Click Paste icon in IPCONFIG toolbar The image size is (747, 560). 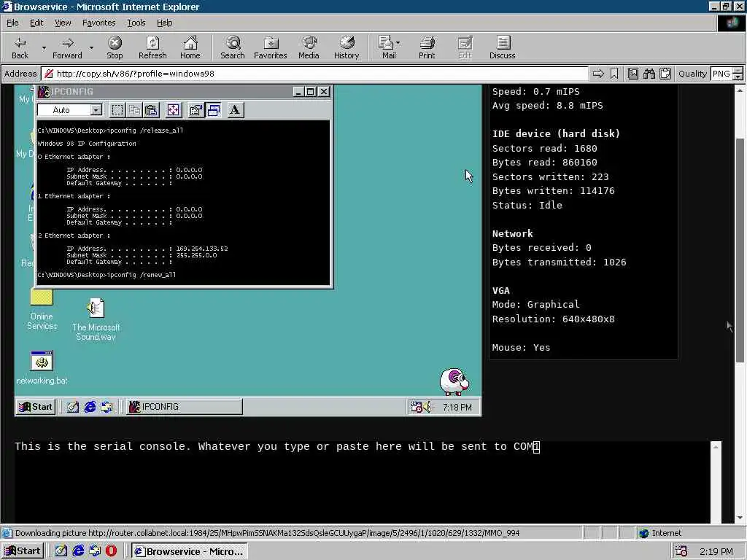(x=152, y=110)
